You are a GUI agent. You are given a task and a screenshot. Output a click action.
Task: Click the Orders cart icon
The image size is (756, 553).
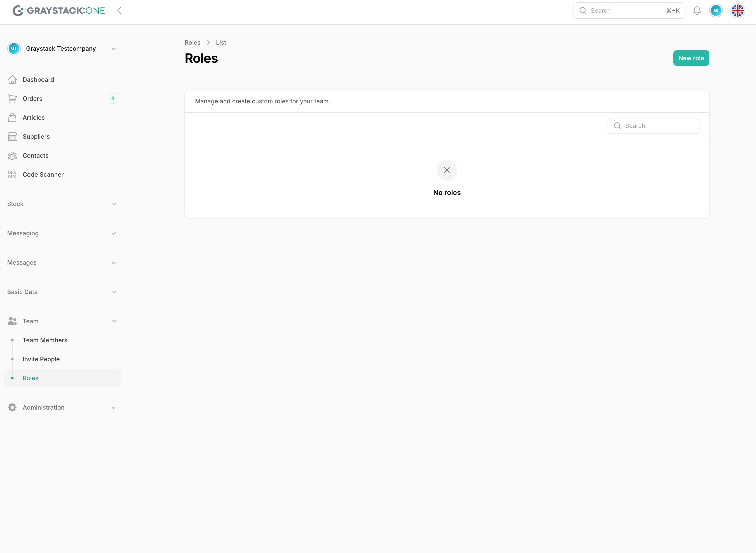(12, 98)
